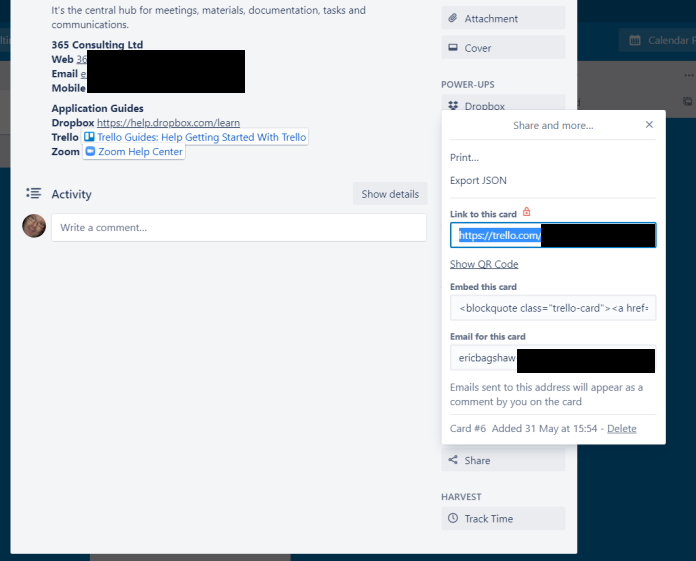Click the user avatar beside comment box
Image resolution: width=696 pixels, height=561 pixels.
(x=34, y=226)
